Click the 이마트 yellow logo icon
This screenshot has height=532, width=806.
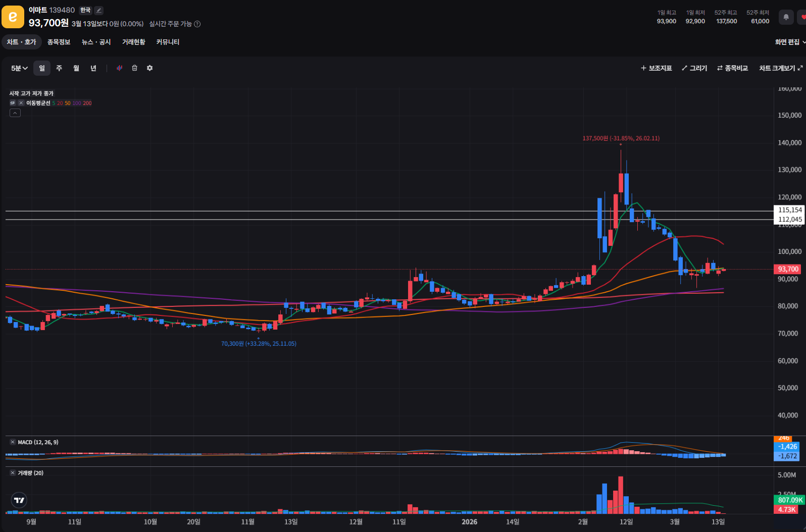[x=13, y=17]
